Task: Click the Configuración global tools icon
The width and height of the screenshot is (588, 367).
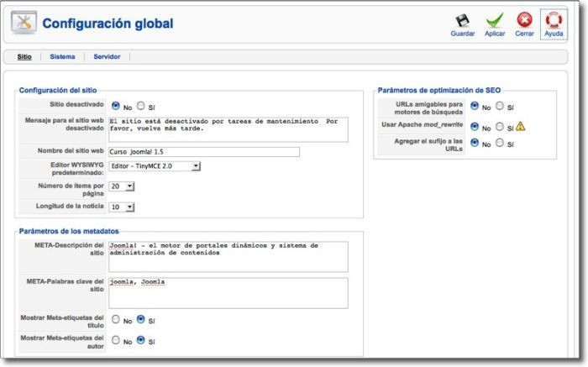Action: (x=24, y=23)
